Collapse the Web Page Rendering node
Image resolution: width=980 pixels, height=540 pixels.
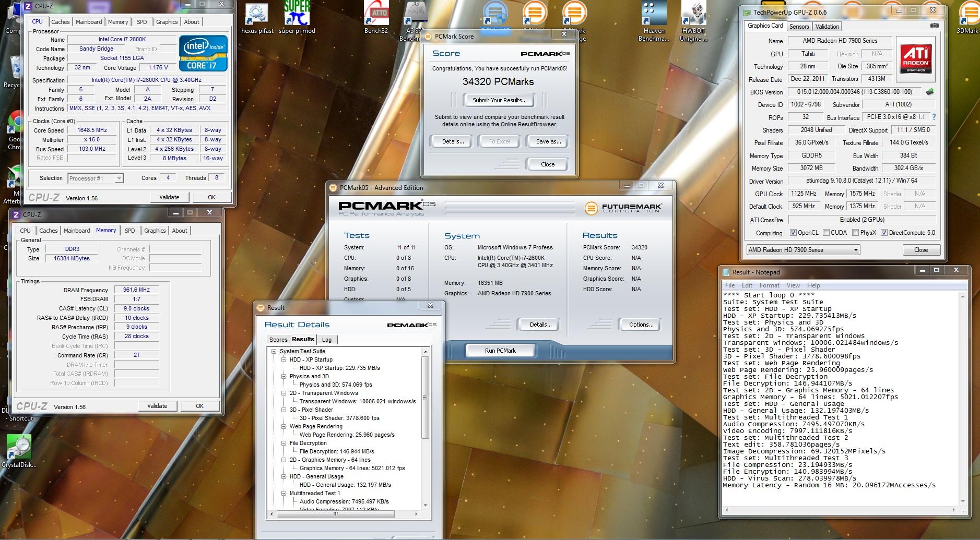click(x=284, y=426)
